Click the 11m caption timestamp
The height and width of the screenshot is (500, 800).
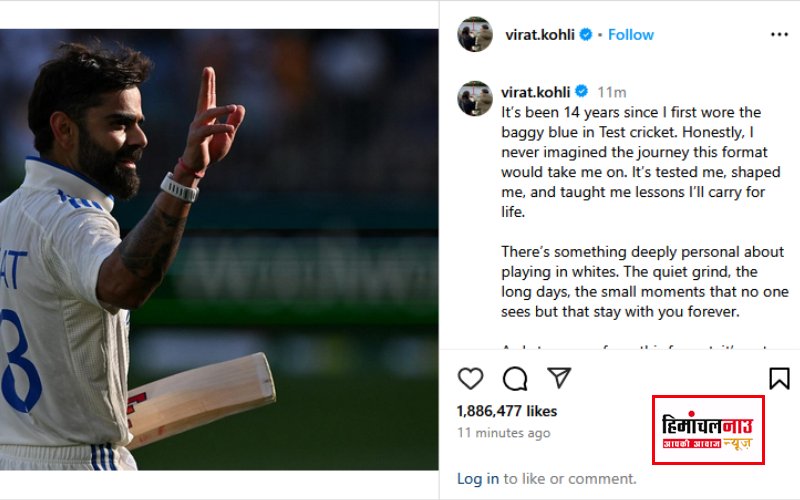612,90
